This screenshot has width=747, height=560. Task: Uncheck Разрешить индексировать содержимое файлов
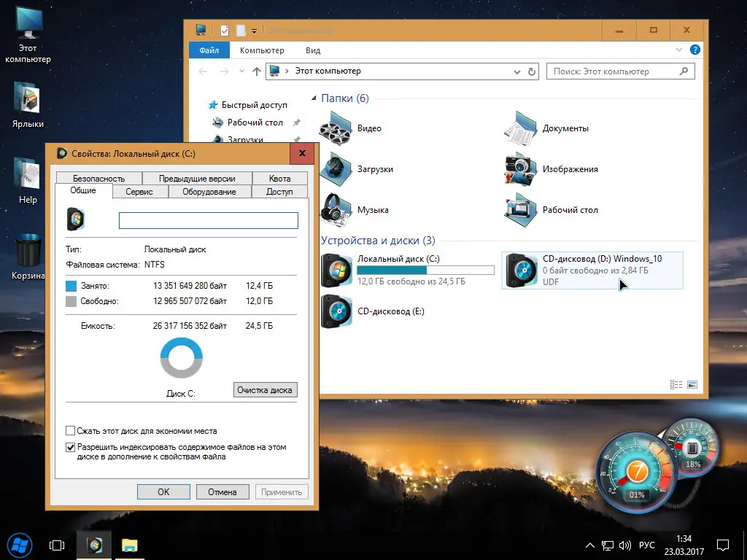(71, 447)
